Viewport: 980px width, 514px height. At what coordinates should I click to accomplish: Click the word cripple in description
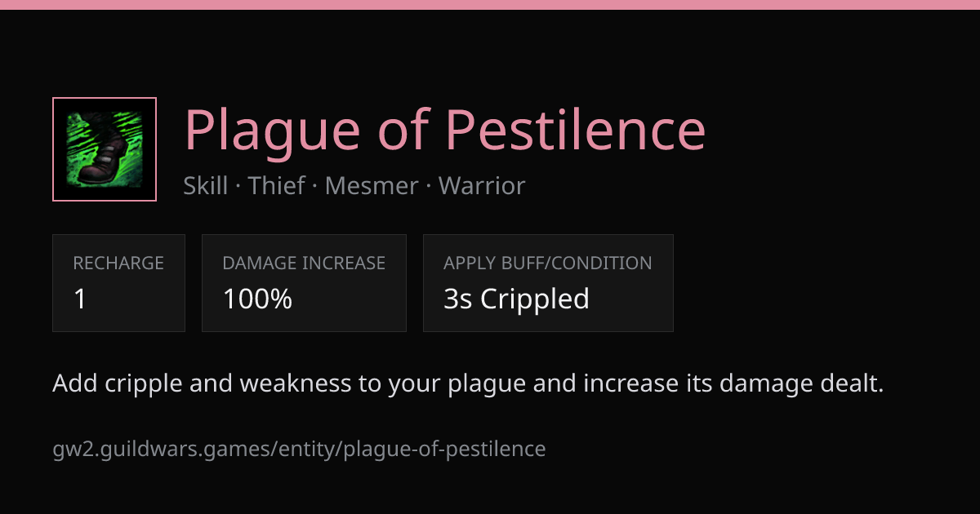(145, 383)
